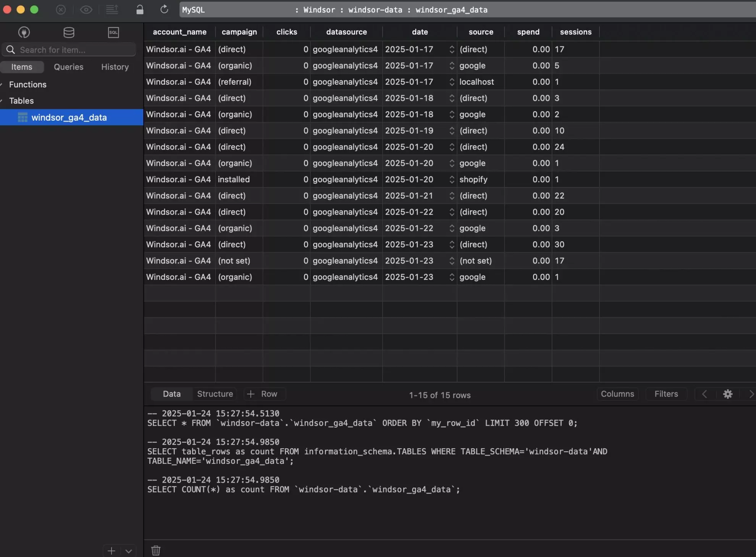Select the '(referral)' campaign cell

239,82
